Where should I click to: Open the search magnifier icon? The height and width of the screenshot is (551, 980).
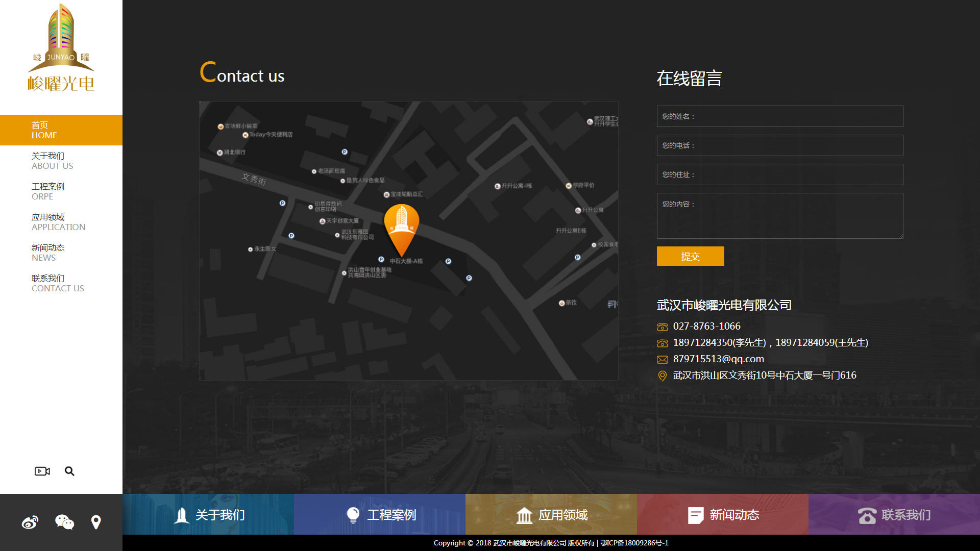pyautogui.click(x=69, y=471)
